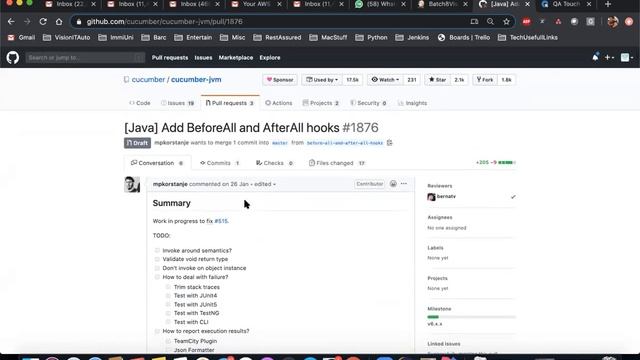Open Pull requests in top navigation
640x360 pixels.
(170, 58)
